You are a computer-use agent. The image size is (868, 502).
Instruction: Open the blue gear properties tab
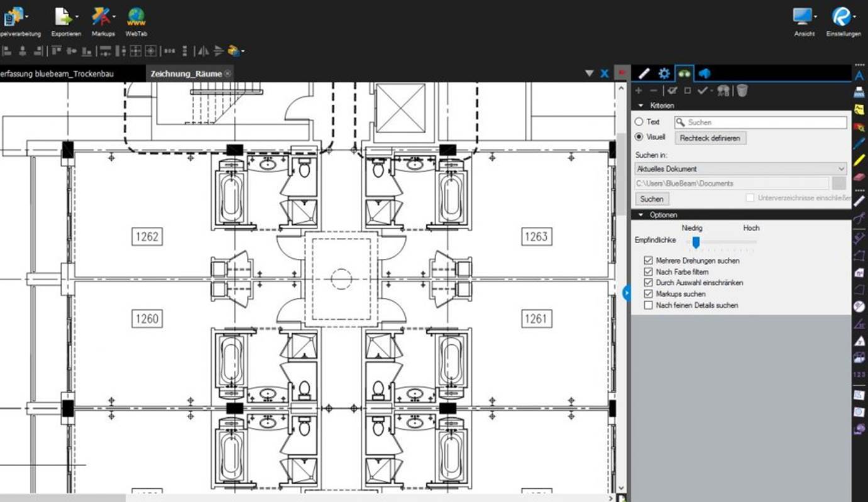pyautogui.click(x=664, y=74)
